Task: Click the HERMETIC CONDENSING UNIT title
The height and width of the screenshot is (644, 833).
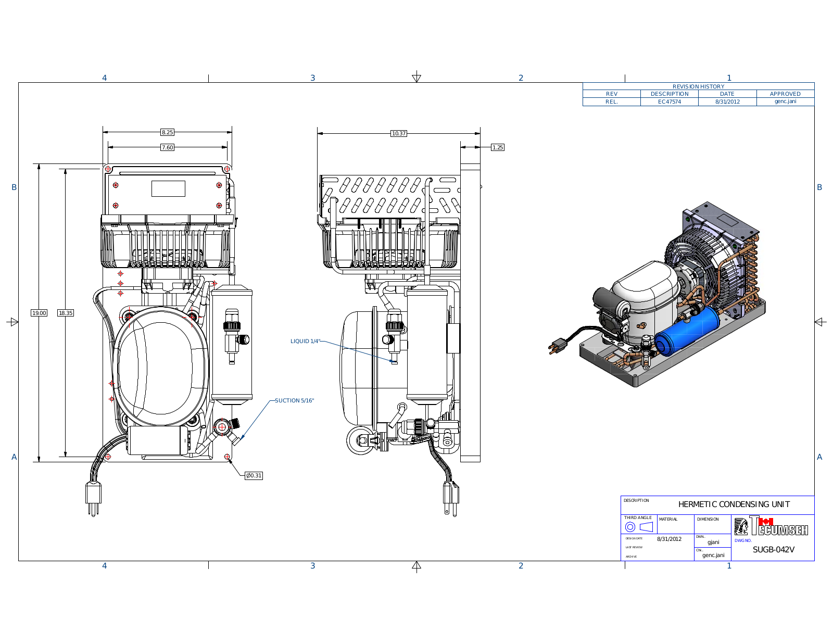Action: click(x=734, y=504)
